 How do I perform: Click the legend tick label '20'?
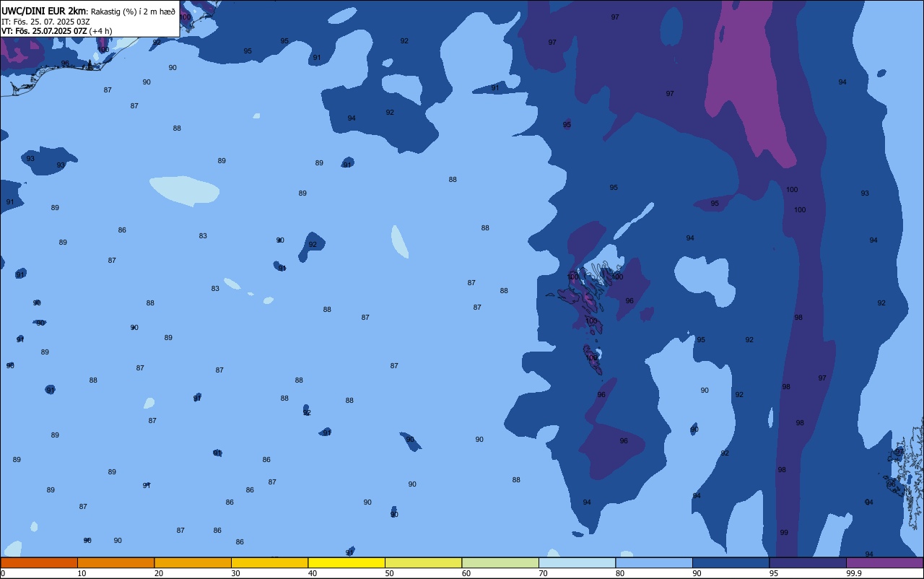click(159, 573)
